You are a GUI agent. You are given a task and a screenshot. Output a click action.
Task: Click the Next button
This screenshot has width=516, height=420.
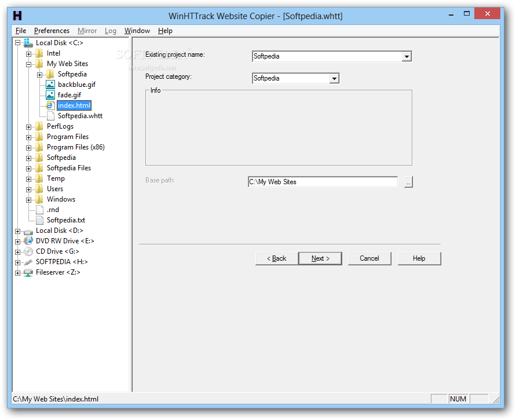tap(320, 258)
